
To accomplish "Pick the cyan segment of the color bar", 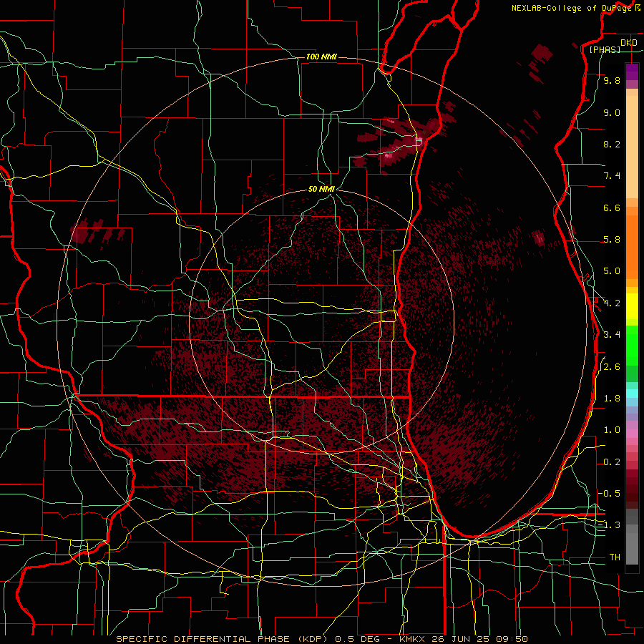I will tap(632, 394).
